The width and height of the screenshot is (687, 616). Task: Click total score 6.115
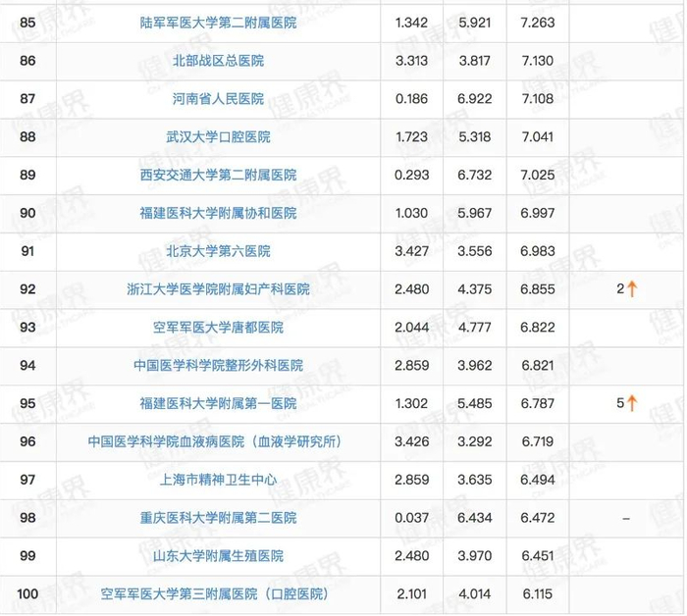(x=538, y=593)
